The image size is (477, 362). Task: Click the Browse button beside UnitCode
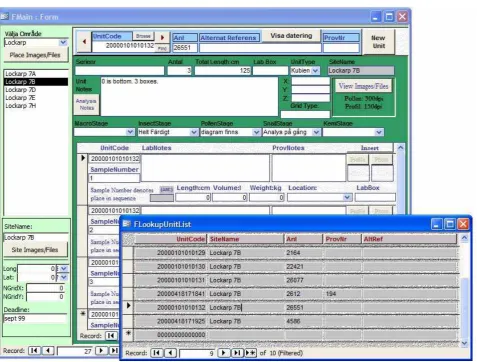click(x=143, y=36)
